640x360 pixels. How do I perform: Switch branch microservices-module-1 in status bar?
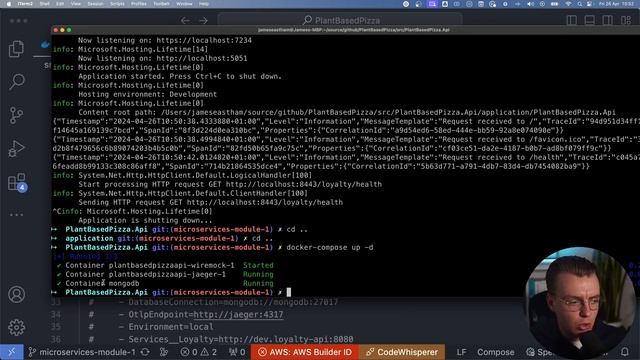click(x=82, y=352)
